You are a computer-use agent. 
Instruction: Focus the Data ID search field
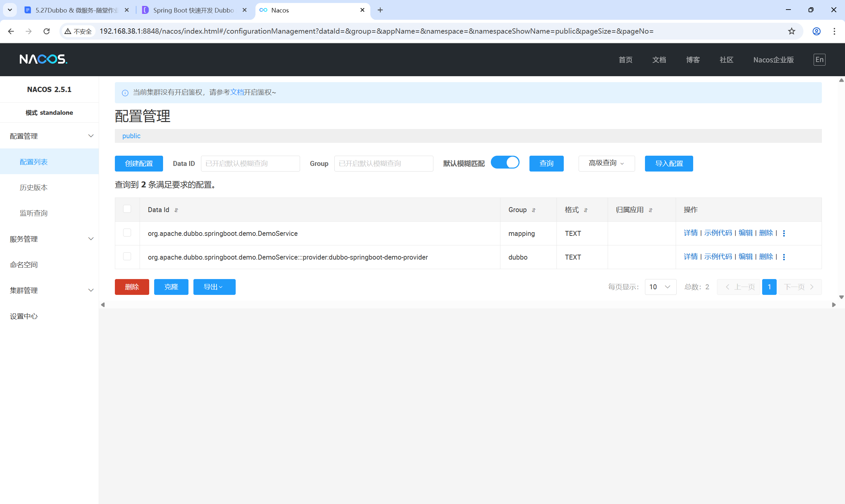251,163
